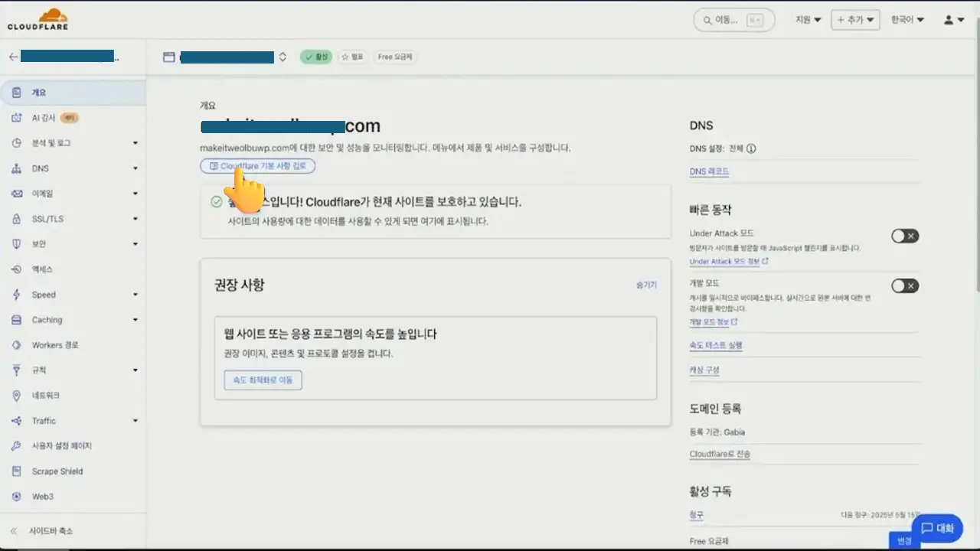Click 속도 최적화로 이동 button
This screenshot has width=980, height=551.
coord(263,380)
